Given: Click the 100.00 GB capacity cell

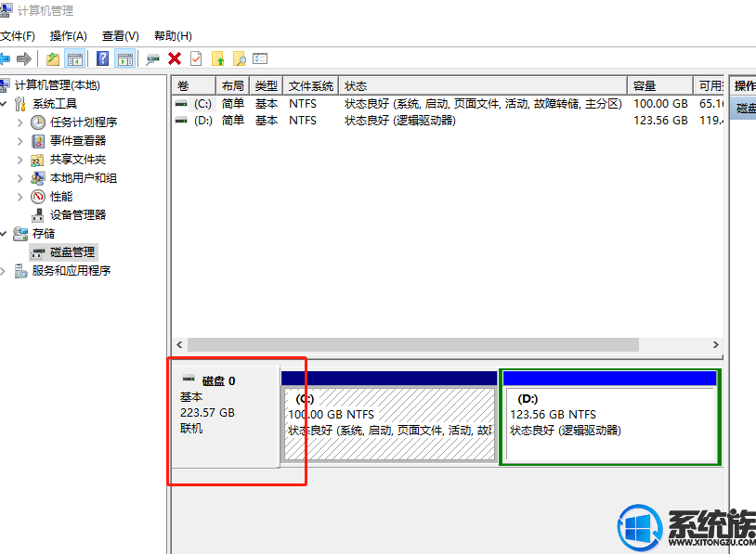Looking at the screenshot, I should (660, 104).
